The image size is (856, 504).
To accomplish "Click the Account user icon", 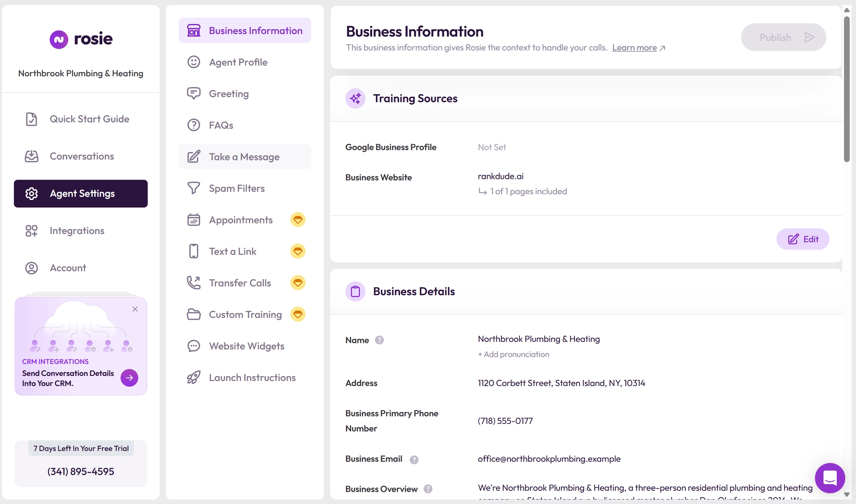I will point(32,268).
